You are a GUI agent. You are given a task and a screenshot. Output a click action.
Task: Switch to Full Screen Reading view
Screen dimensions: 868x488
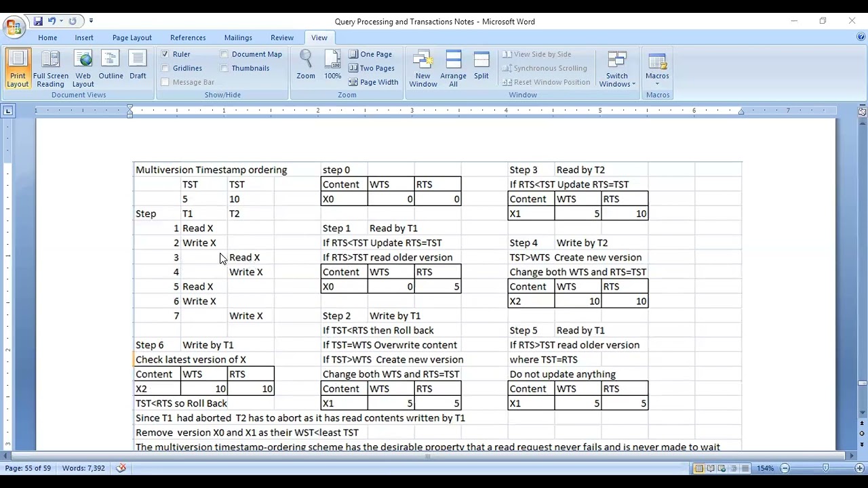pos(50,69)
